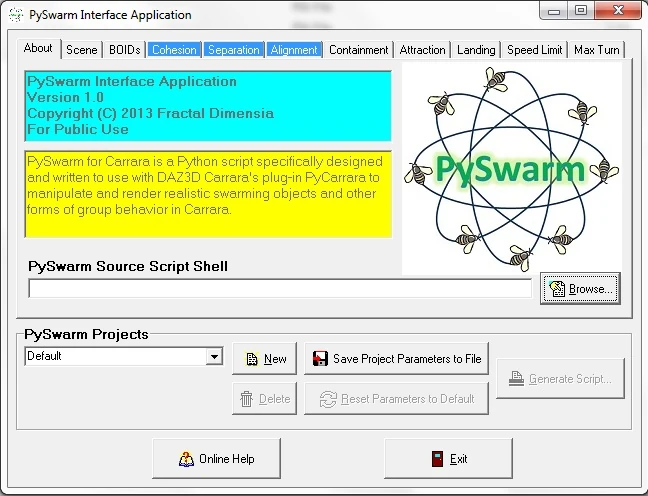
Task: Open the BOIDs tab
Action: 124,50
